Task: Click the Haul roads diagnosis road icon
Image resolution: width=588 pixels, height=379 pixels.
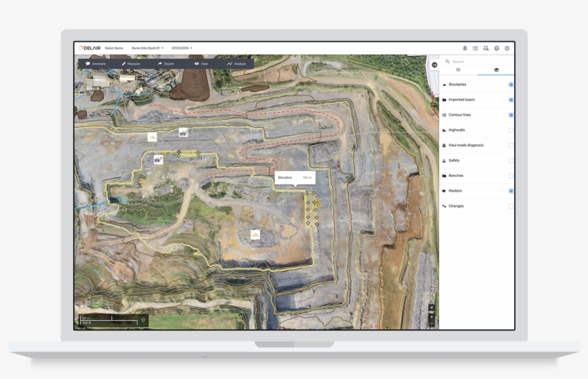Action: tap(445, 146)
